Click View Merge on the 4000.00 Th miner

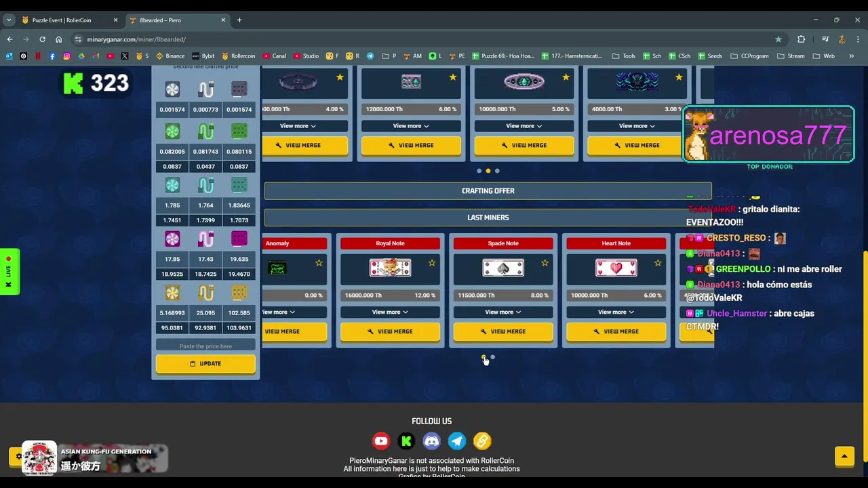[x=637, y=145]
